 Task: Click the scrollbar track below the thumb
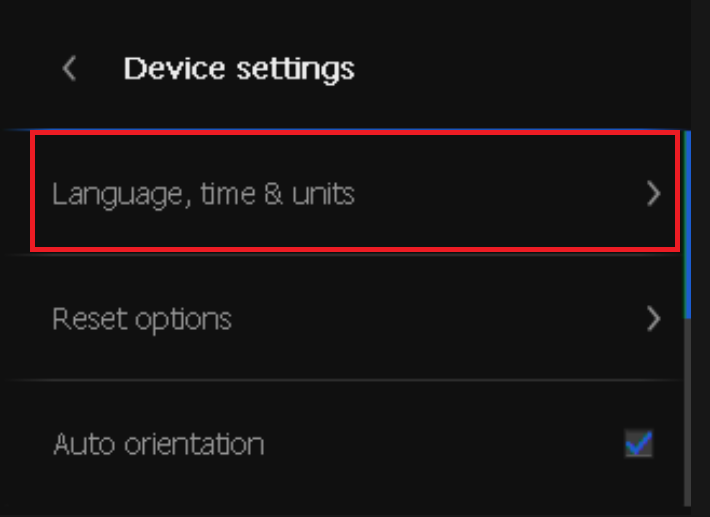click(688, 410)
